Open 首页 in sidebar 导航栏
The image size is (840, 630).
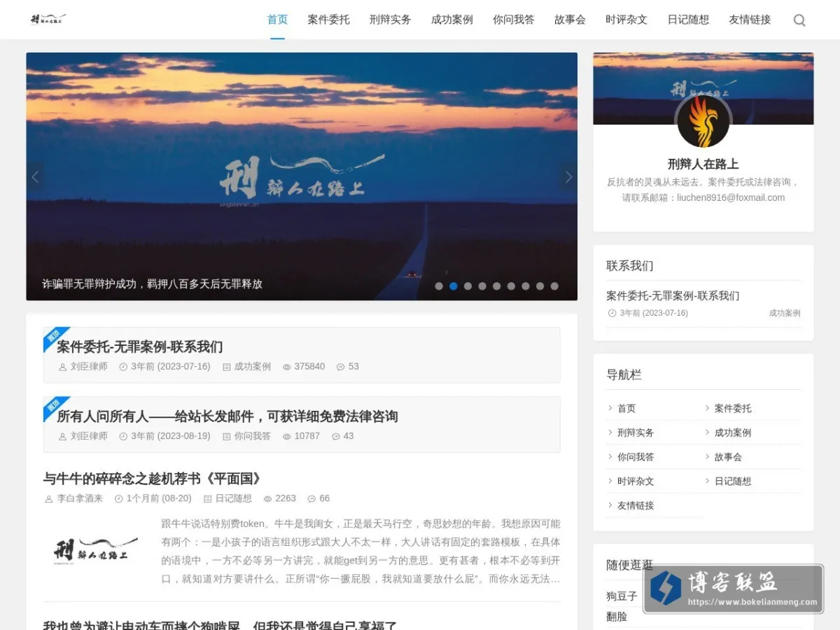pyautogui.click(x=626, y=408)
